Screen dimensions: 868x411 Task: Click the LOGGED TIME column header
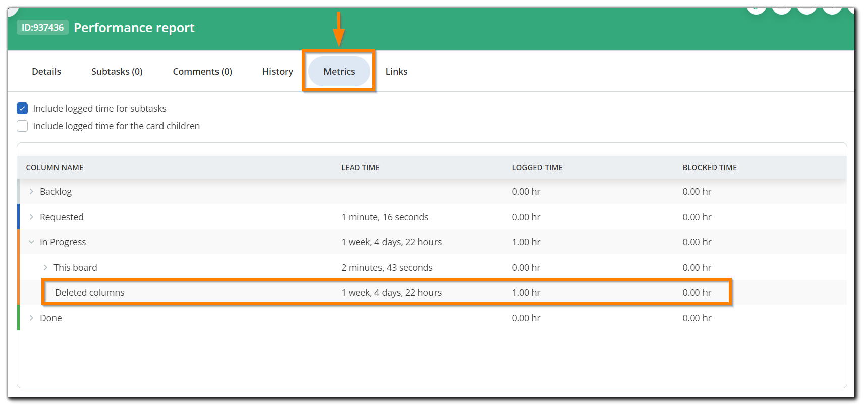pyautogui.click(x=537, y=168)
